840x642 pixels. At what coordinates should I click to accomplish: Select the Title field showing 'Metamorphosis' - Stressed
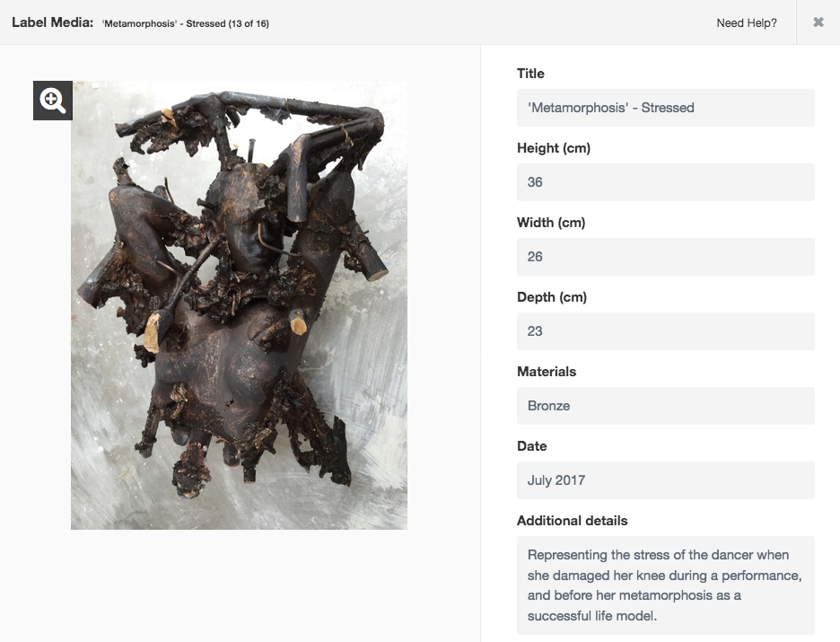pyautogui.click(x=665, y=107)
